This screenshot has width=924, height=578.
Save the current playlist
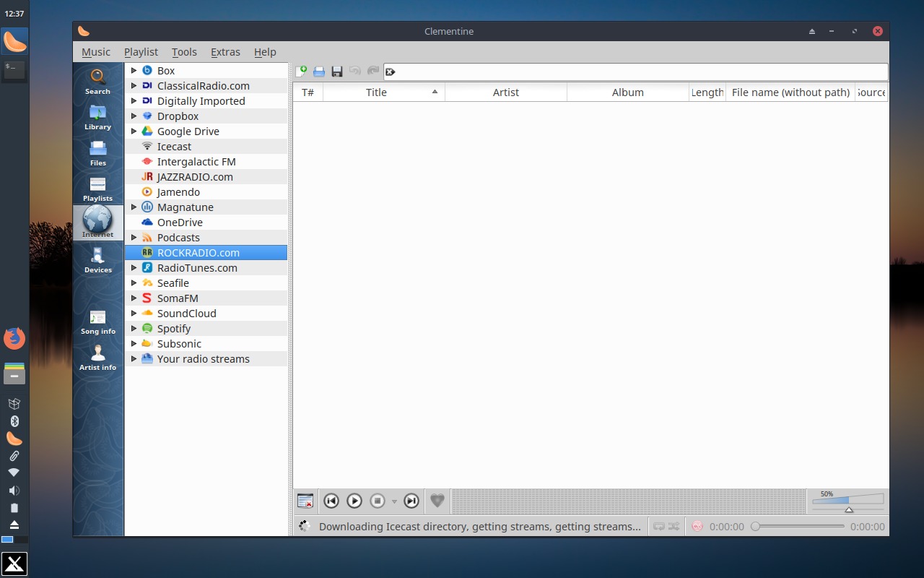pos(336,71)
